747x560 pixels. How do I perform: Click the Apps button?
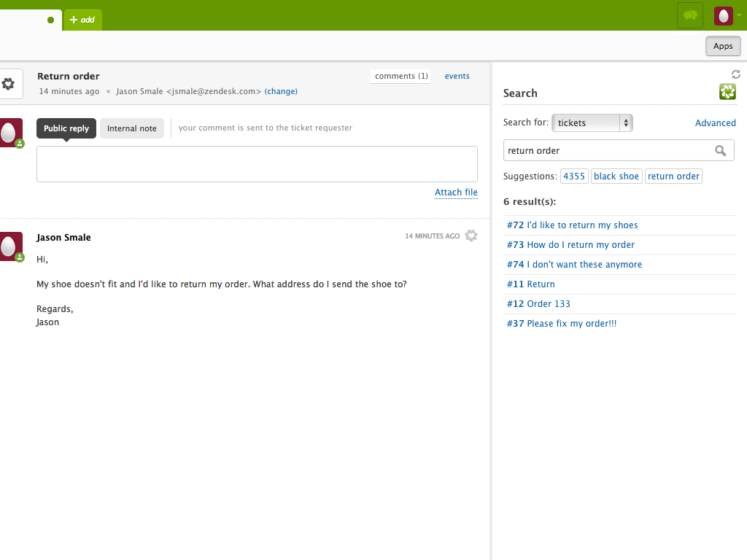(x=723, y=45)
